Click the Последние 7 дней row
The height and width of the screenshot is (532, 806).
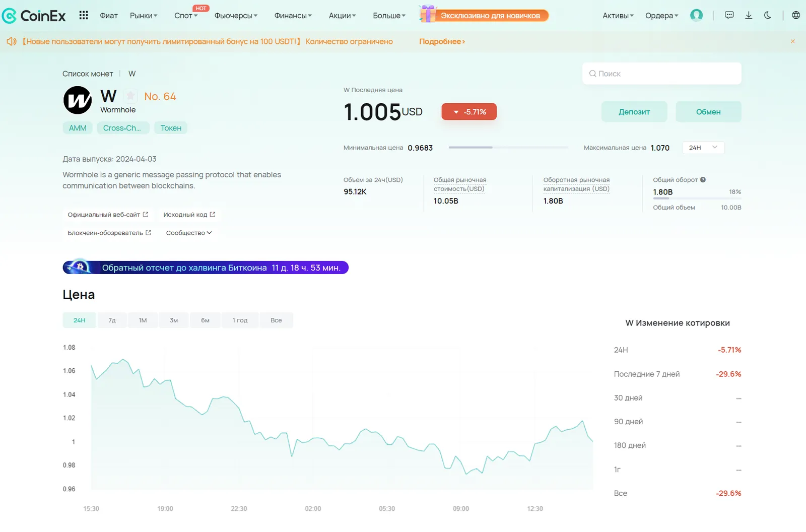click(677, 374)
